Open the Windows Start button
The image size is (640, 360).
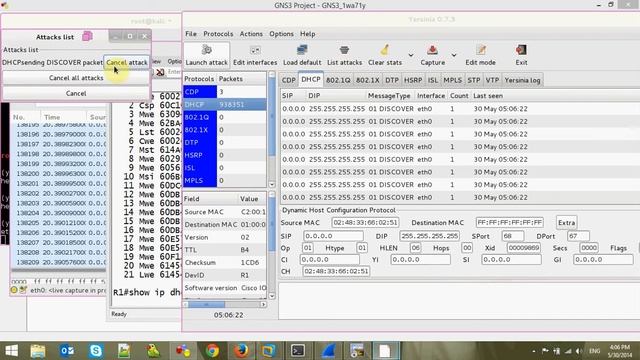11,351
